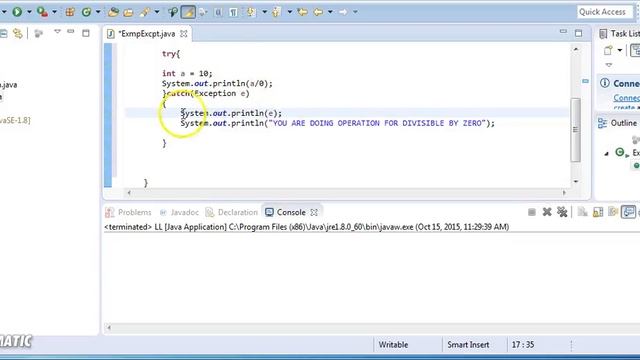The height and width of the screenshot is (360, 640).
Task: Click the Back navigation arrow
Action: point(318,12)
